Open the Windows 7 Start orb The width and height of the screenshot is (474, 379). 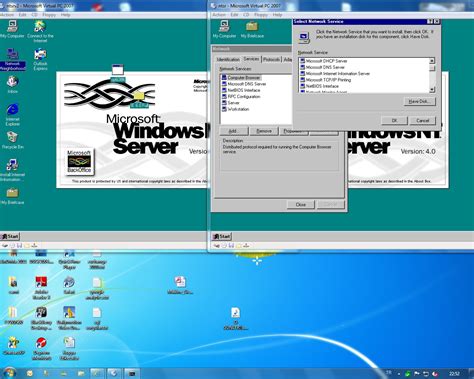point(9,373)
